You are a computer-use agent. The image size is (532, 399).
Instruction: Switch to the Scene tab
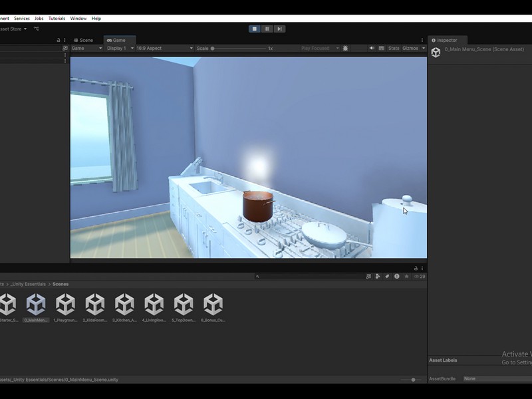[84, 41]
